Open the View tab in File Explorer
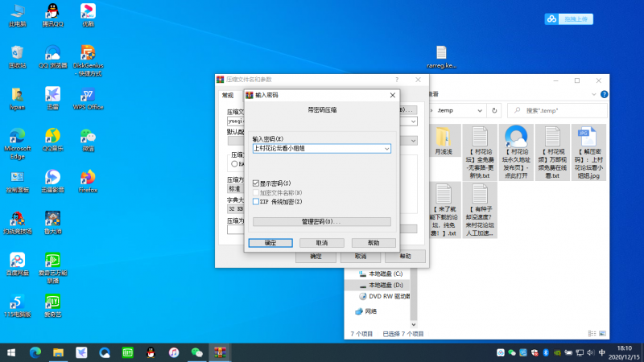Screen dimensions: 644x362 (433, 94)
